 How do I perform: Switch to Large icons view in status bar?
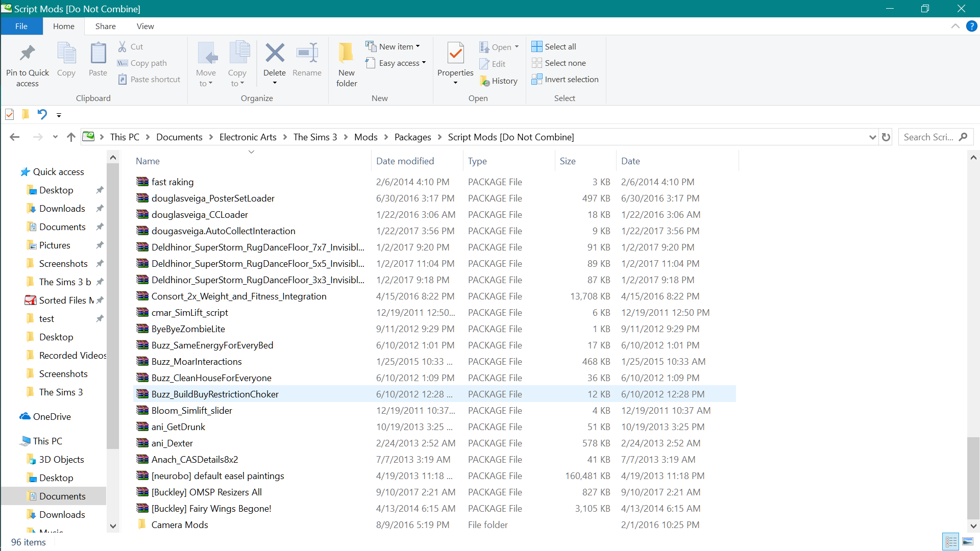(967, 542)
